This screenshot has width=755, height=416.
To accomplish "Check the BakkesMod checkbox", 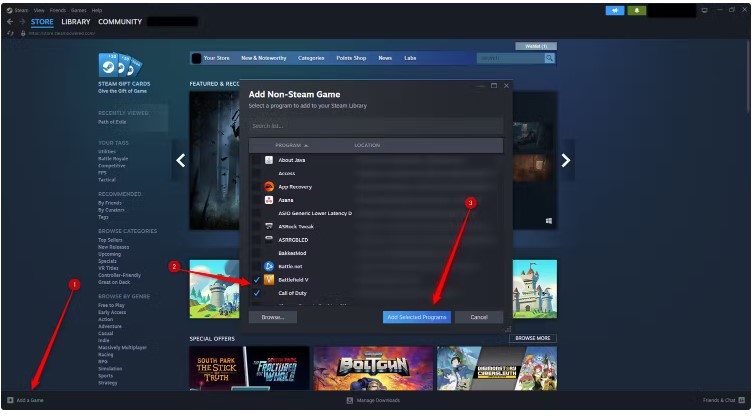I will coord(257,253).
